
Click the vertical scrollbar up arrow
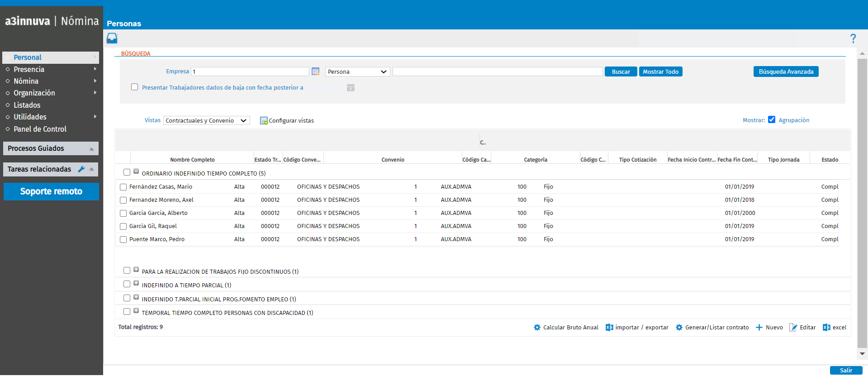[x=862, y=53]
